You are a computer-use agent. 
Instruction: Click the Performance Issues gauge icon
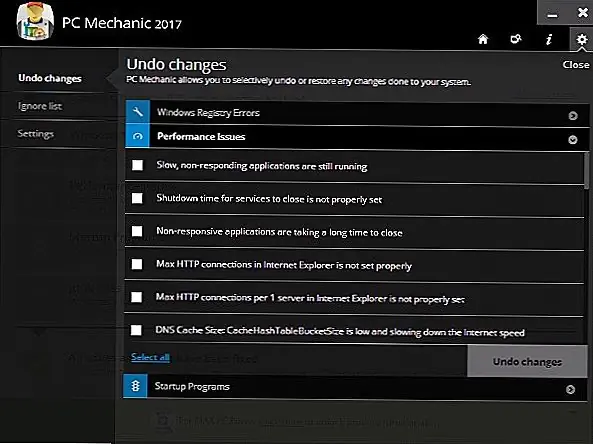(x=138, y=136)
